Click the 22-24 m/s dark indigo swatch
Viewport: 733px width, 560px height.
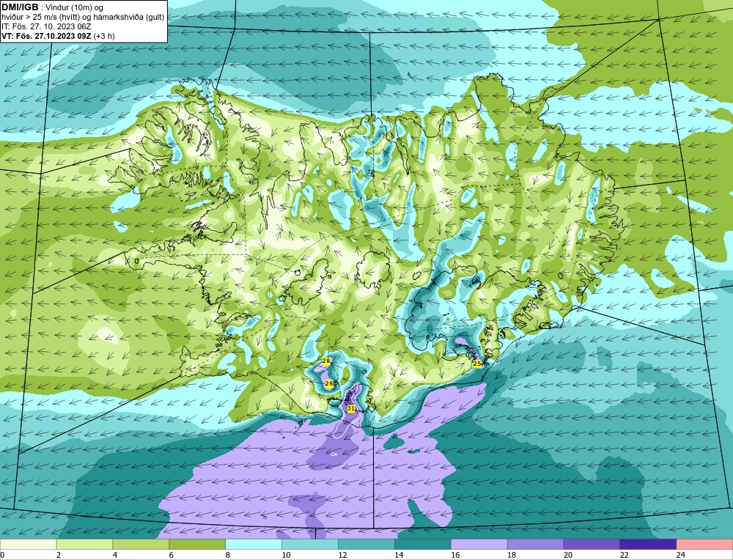tap(648, 545)
